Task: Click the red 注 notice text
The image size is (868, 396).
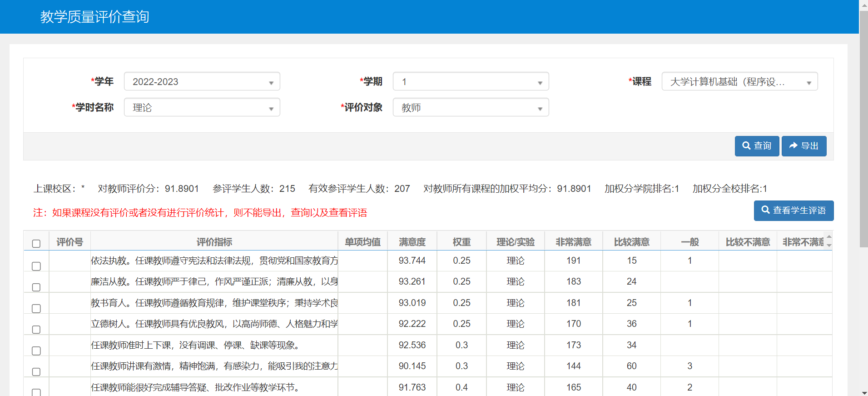Action: pos(200,213)
